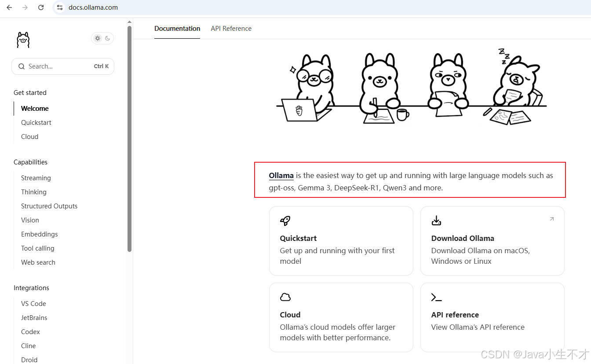Open the Documentation tab
Screen dimensions: 591x364
(177, 29)
